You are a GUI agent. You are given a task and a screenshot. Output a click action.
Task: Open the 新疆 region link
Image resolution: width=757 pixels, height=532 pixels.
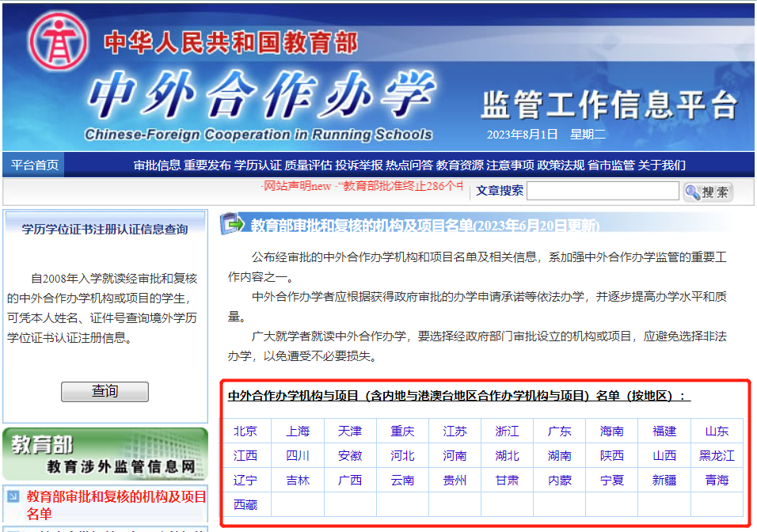[x=664, y=481]
